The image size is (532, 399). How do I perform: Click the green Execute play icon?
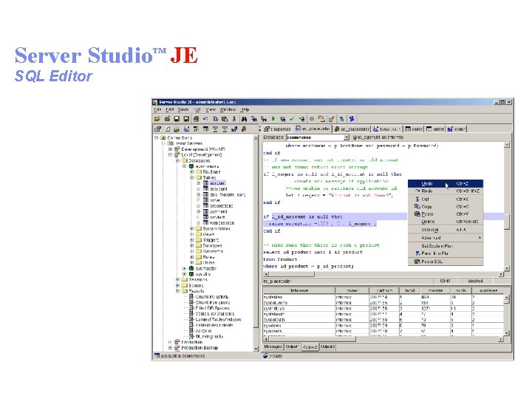pos(273,119)
